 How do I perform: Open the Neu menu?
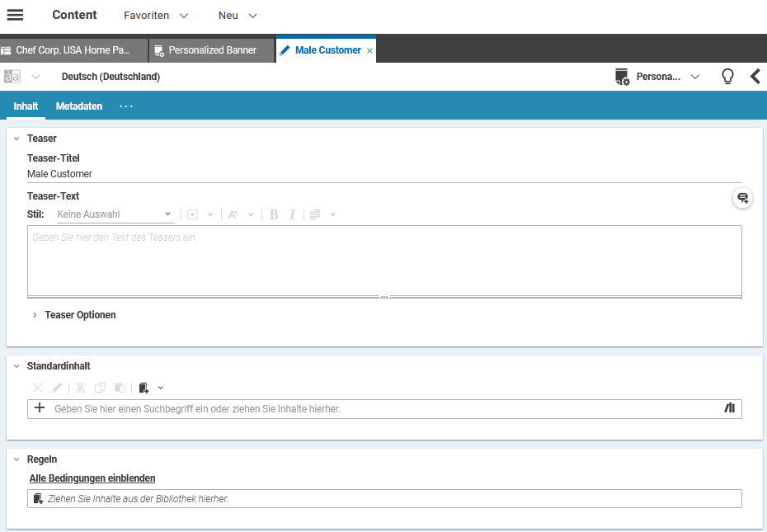238,16
